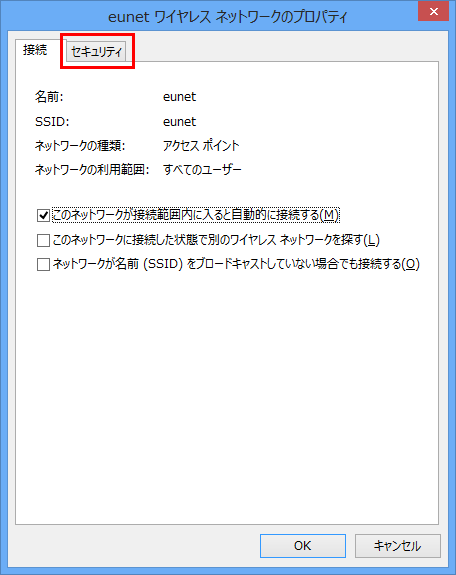456x575 pixels.
Task: Click the ネットワークの利用範囲: label
Action: tap(92, 170)
